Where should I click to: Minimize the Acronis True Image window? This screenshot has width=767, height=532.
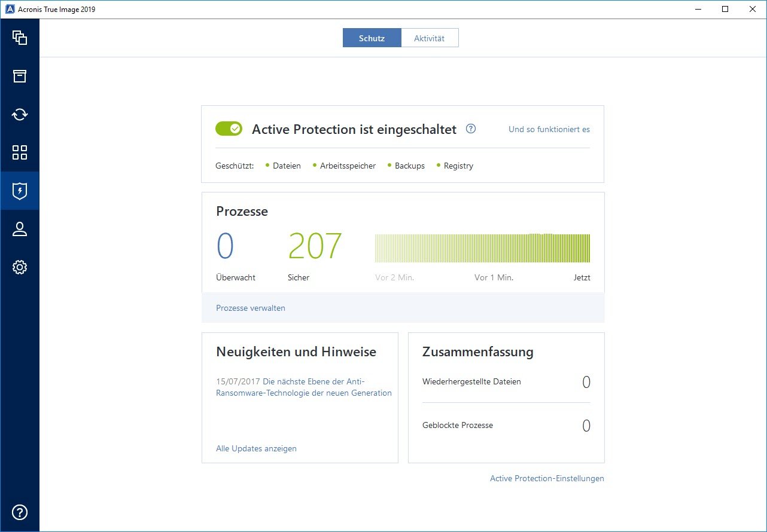click(x=698, y=9)
